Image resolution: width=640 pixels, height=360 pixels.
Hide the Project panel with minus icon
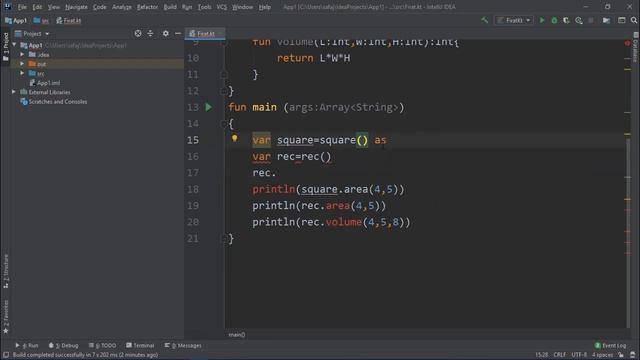[178, 33]
